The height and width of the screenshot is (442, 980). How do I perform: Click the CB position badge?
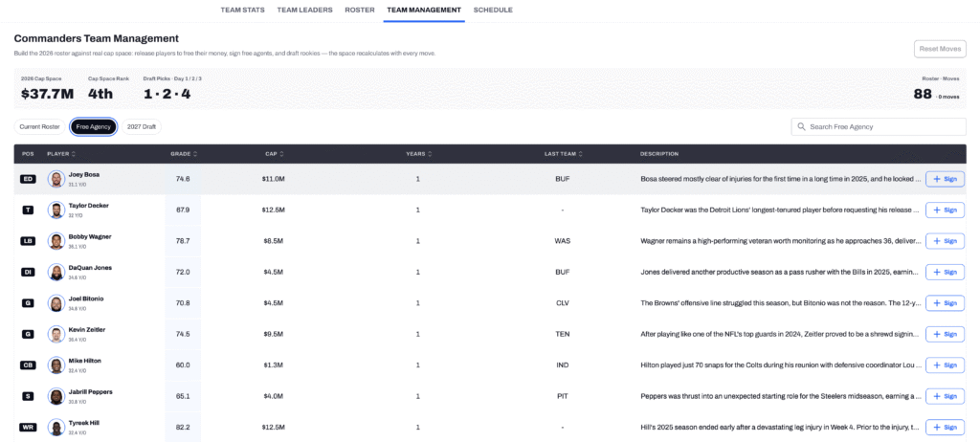coord(28,365)
